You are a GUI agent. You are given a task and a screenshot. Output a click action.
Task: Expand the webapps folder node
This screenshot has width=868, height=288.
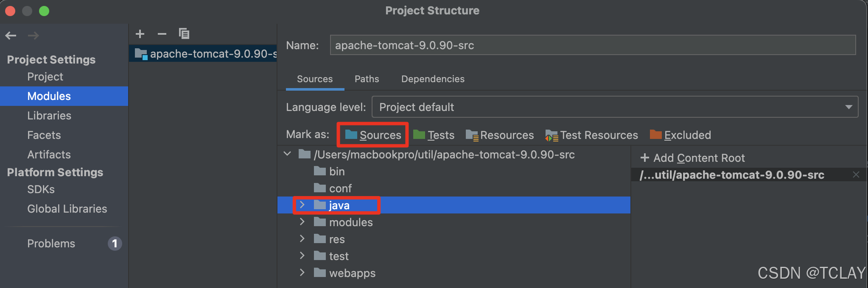coord(302,273)
